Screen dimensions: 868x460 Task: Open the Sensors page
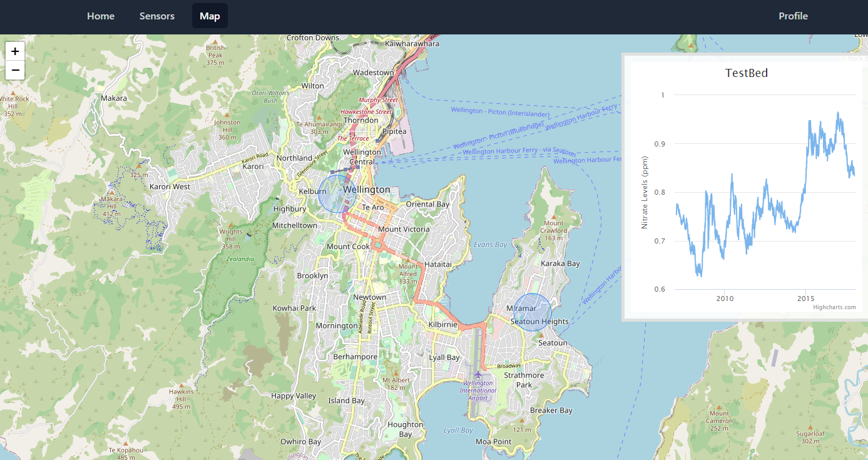pos(156,16)
